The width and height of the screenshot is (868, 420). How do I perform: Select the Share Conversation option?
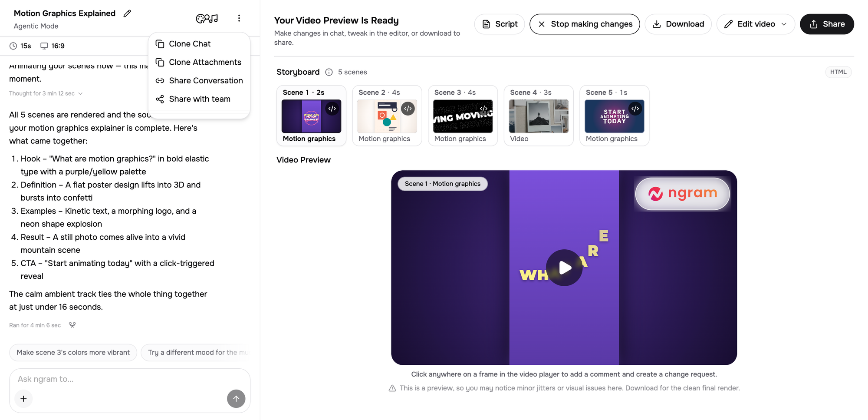pos(199,80)
